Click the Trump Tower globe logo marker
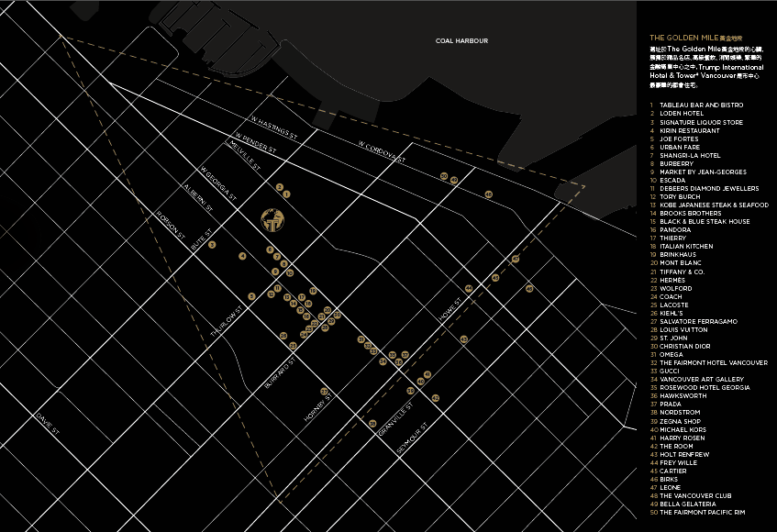777x532 pixels. tap(272, 220)
